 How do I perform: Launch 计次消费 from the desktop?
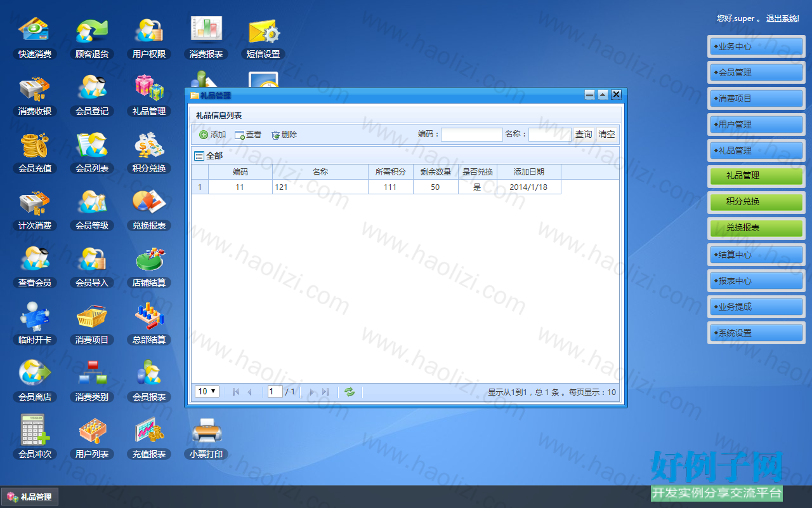pos(35,210)
